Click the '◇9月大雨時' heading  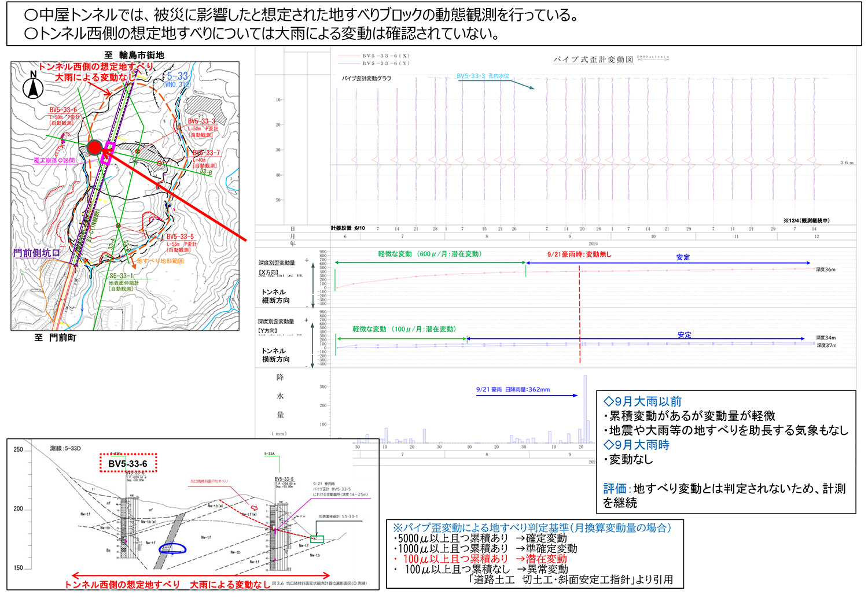[636, 445]
